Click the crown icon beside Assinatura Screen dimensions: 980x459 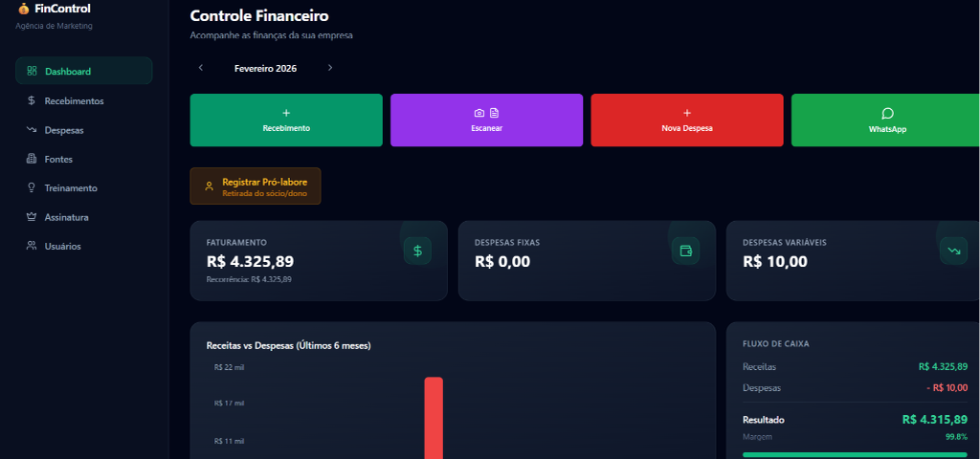click(32, 217)
